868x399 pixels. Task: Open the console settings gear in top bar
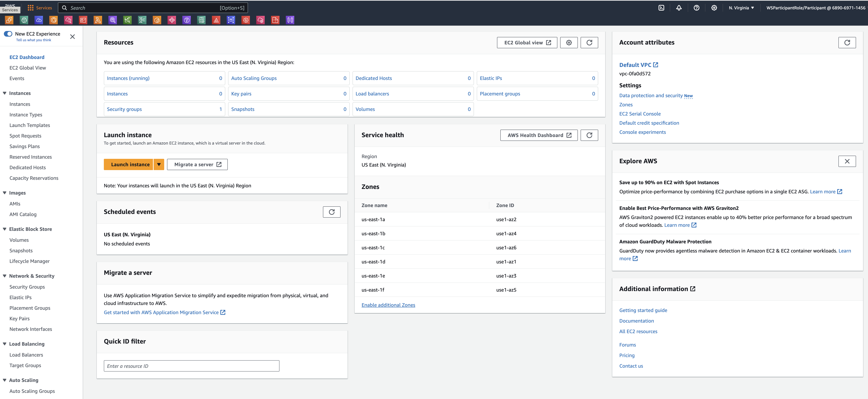pos(714,8)
